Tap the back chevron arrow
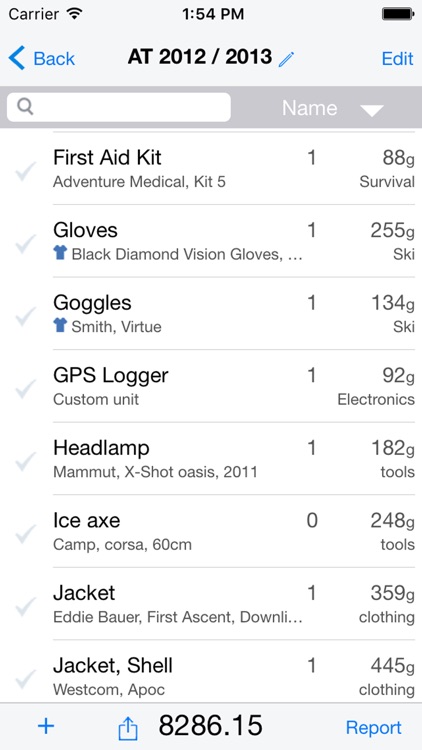Screen dimensions: 422x750 tap(16, 58)
